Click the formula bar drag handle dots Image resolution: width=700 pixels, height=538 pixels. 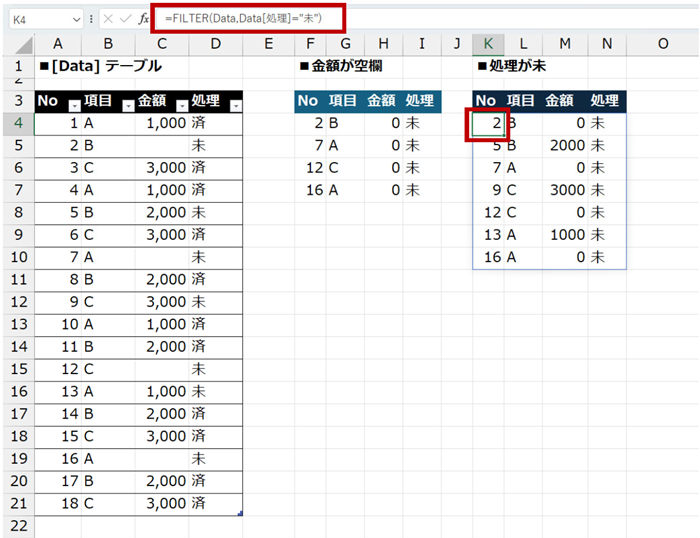91,19
